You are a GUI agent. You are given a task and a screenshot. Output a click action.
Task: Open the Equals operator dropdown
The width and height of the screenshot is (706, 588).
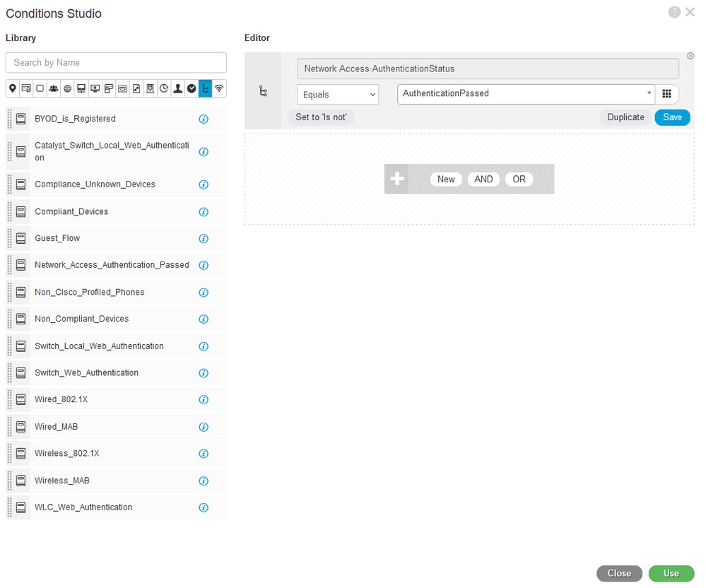[338, 95]
